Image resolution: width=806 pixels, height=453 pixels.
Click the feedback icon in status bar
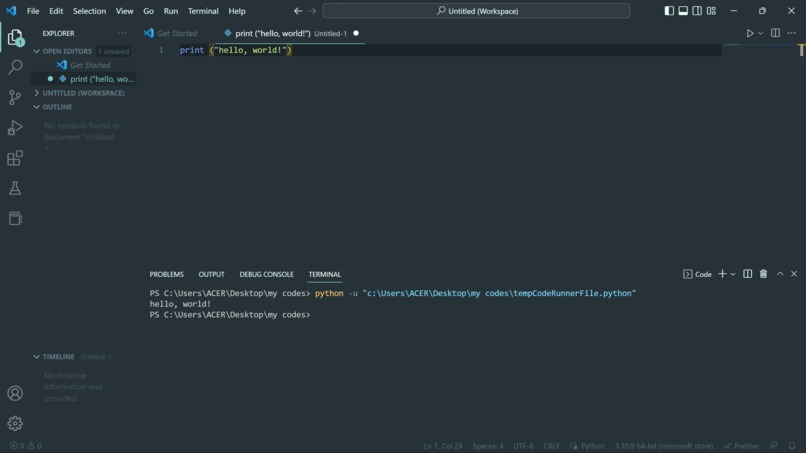(773, 446)
